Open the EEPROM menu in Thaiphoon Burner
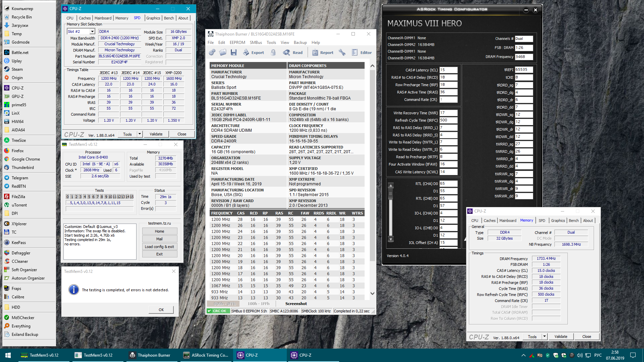 237,43
